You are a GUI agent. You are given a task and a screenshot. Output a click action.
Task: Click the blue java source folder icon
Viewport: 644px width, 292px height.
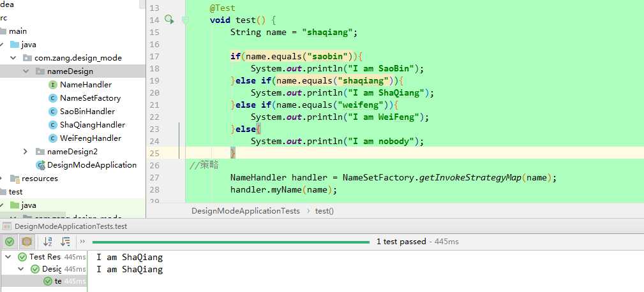coord(15,44)
